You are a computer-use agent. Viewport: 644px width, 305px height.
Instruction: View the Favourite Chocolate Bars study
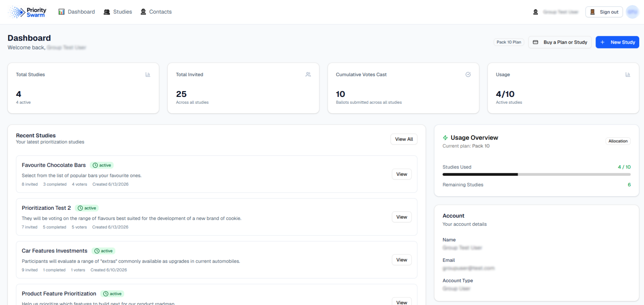[402, 174]
